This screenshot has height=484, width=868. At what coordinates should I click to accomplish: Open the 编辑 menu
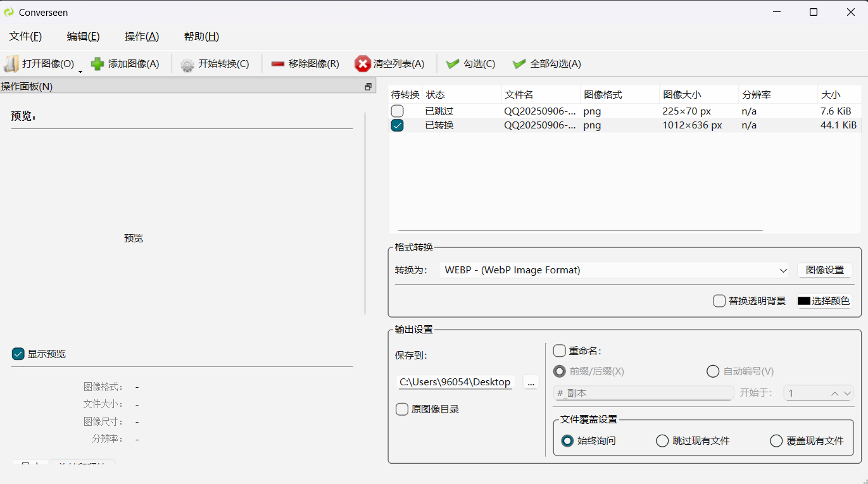[82, 36]
